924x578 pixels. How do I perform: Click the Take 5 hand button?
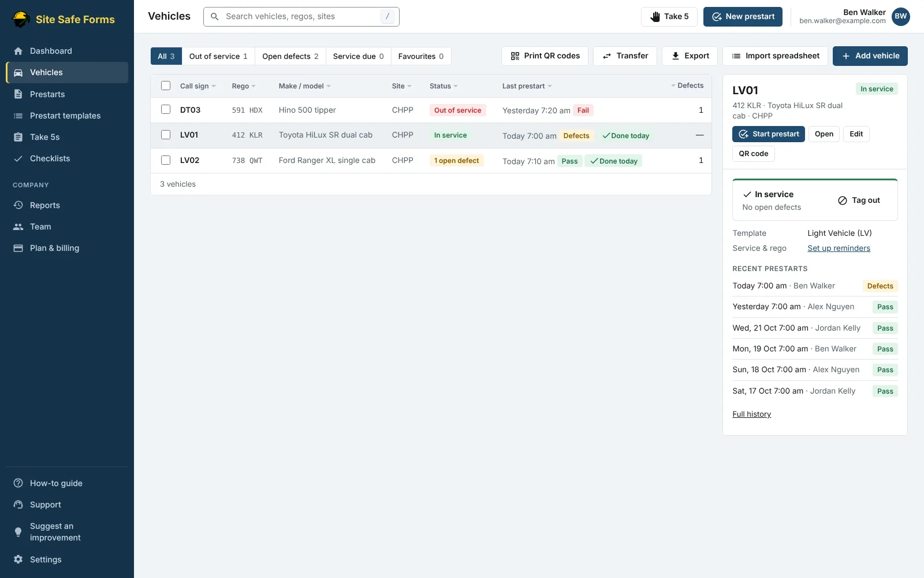tap(669, 17)
